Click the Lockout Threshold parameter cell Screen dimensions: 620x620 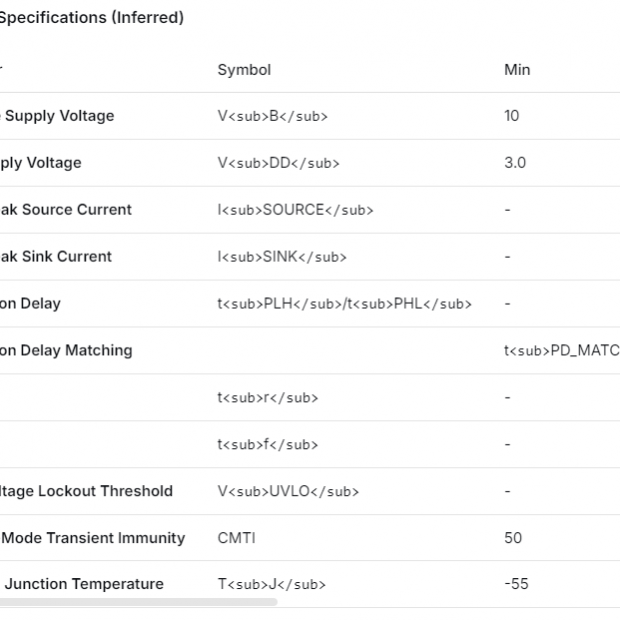(87, 491)
